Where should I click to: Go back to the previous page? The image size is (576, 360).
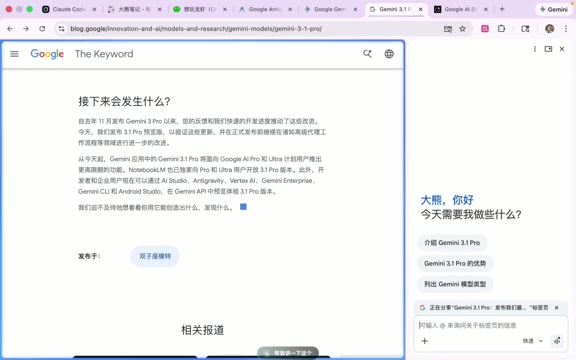(x=10, y=29)
